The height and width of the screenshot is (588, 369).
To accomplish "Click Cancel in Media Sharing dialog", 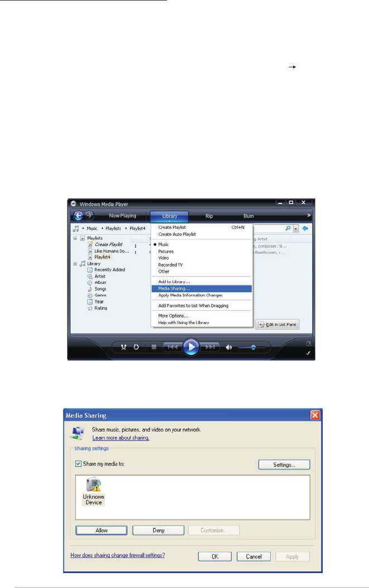I will pyautogui.click(x=254, y=557).
